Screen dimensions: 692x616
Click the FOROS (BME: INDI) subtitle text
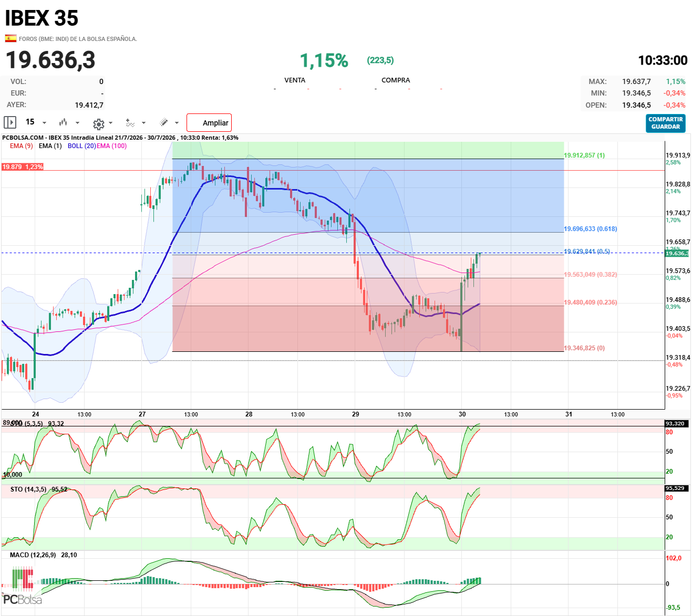pyautogui.click(x=78, y=39)
